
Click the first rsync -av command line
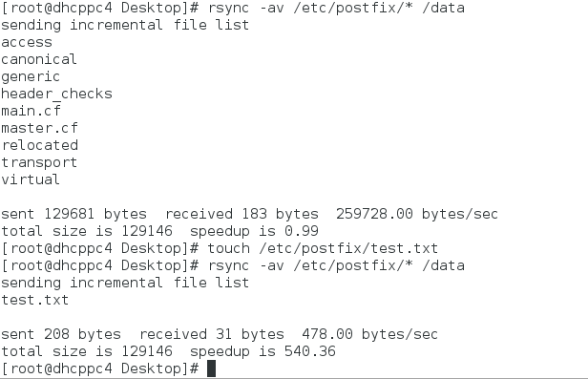(233, 8)
